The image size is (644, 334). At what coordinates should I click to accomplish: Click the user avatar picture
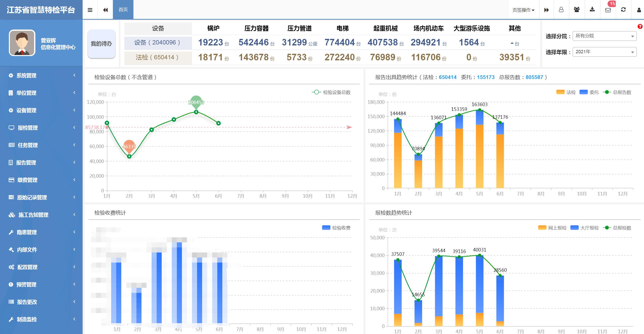click(22, 43)
